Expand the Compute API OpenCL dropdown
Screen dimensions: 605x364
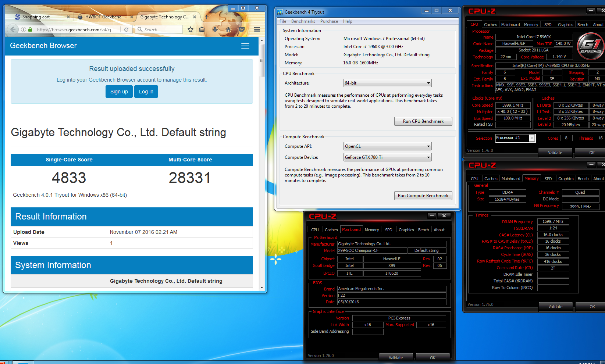tap(387, 146)
